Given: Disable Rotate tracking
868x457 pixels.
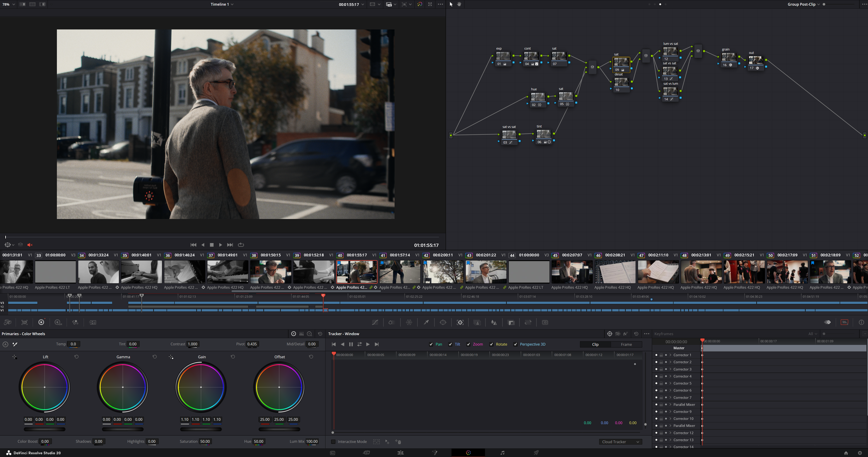Looking at the screenshot, I should pyautogui.click(x=492, y=344).
